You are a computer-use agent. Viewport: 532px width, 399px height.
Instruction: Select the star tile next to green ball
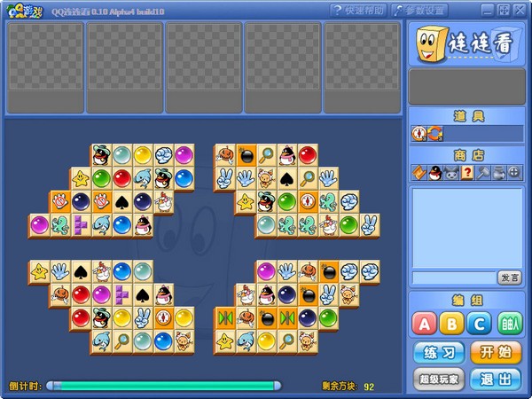coord(81,179)
